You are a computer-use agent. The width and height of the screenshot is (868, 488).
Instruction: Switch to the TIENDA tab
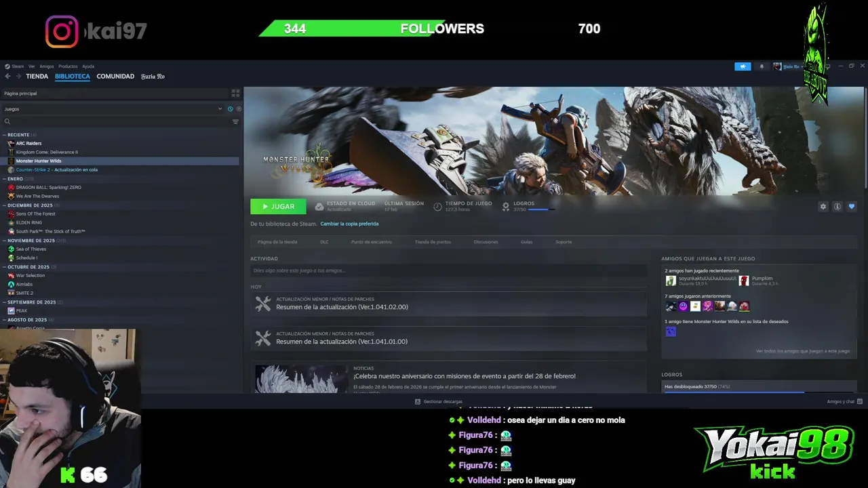pos(37,77)
